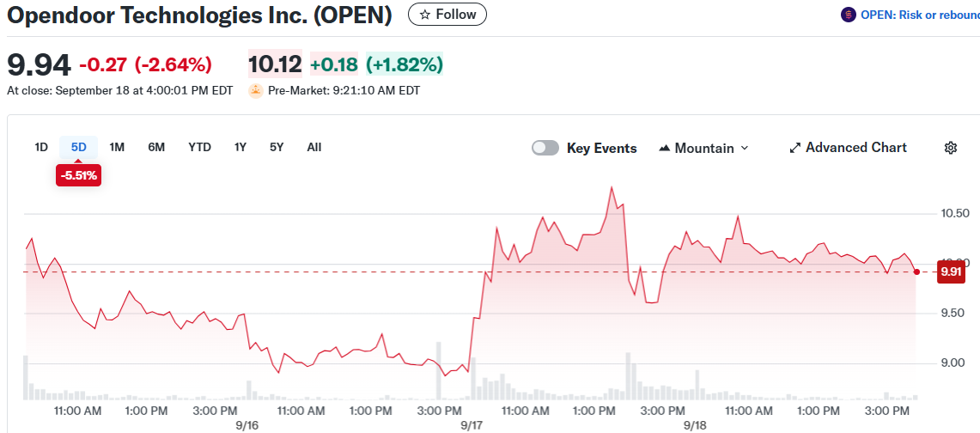
Task: Click the -0.27 (-2.64%) change value
Action: click(x=146, y=64)
